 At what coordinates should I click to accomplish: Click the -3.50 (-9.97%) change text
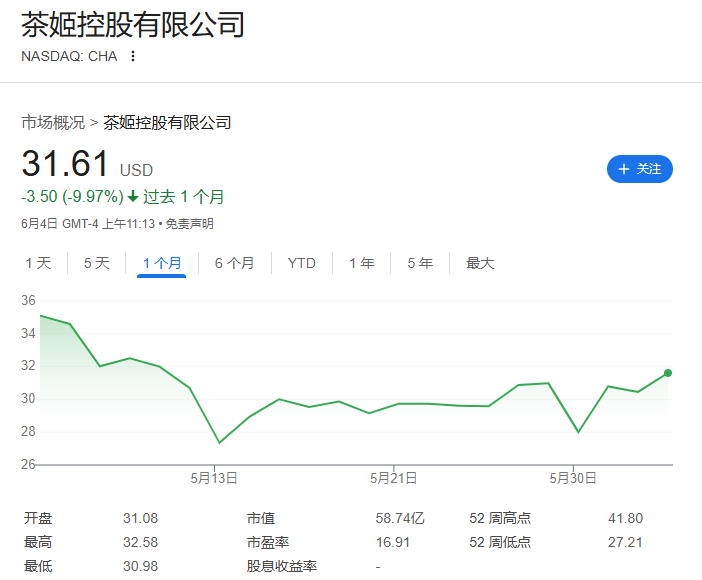pyautogui.click(x=72, y=197)
